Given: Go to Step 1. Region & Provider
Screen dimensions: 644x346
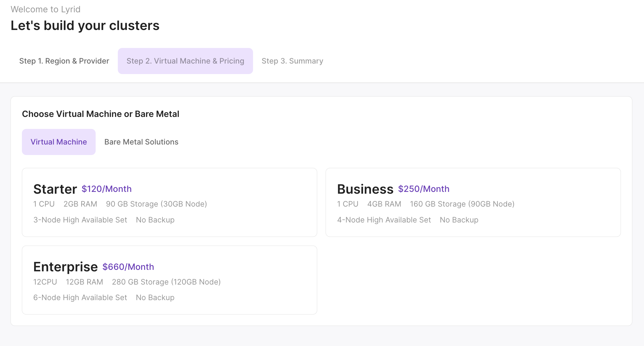Looking at the screenshot, I should click(64, 61).
